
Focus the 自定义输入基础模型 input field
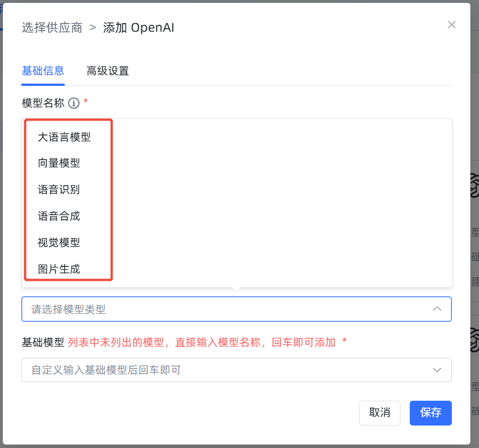click(x=237, y=370)
